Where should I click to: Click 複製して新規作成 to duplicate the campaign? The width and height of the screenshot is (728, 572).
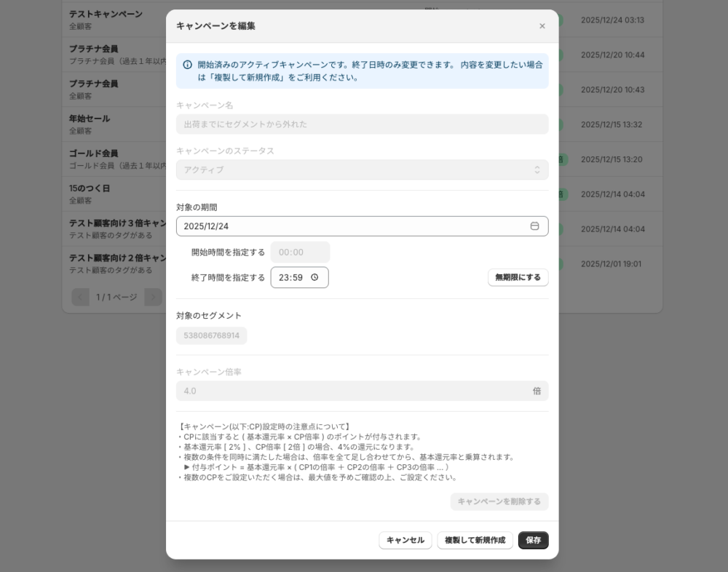(x=475, y=540)
